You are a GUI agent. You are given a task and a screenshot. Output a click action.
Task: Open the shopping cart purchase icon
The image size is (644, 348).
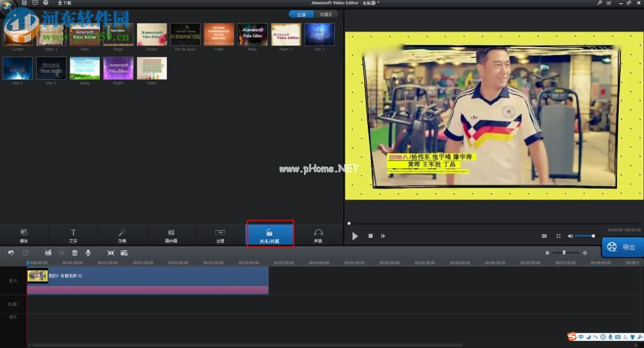pos(609,3)
